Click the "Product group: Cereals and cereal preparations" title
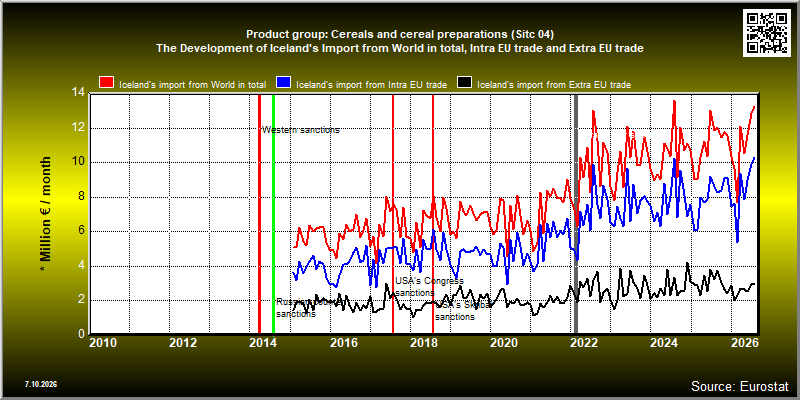Screen dimensions: 800x400 point(399,34)
